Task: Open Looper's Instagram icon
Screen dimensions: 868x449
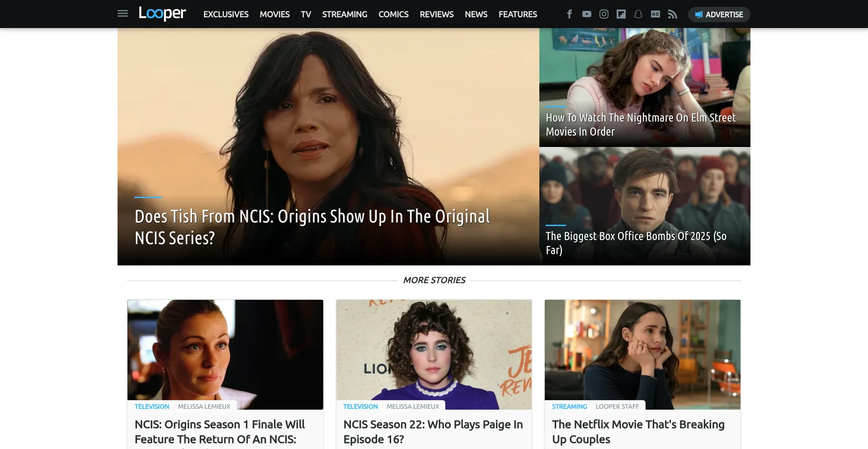Action: pyautogui.click(x=604, y=14)
